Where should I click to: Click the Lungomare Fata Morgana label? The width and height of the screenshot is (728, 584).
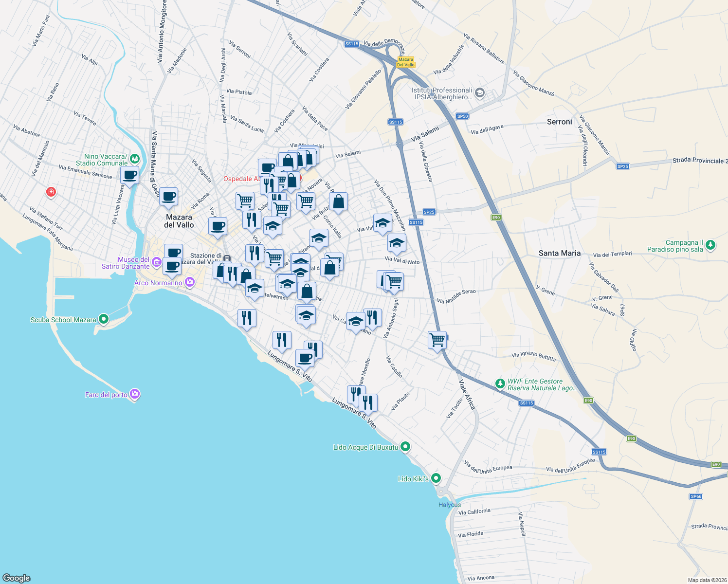[48, 232]
